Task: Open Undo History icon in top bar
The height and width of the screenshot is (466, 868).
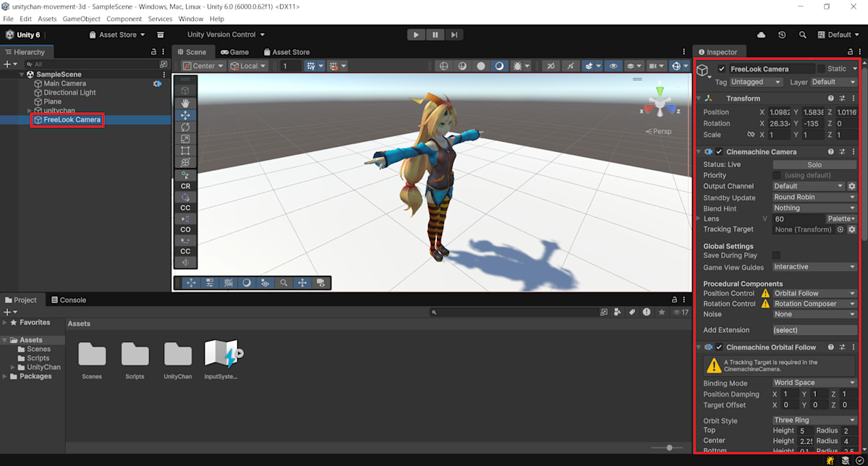Action: pyautogui.click(x=782, y=35)
